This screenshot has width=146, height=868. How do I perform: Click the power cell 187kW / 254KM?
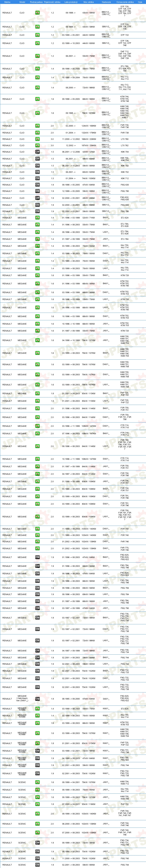[x=89, y=145]
